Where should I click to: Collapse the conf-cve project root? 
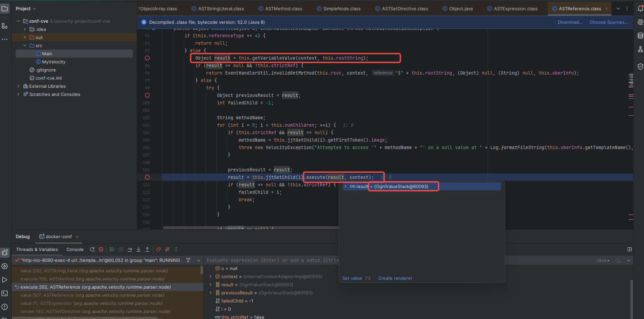pyautogui.click(x=18, y=21)
